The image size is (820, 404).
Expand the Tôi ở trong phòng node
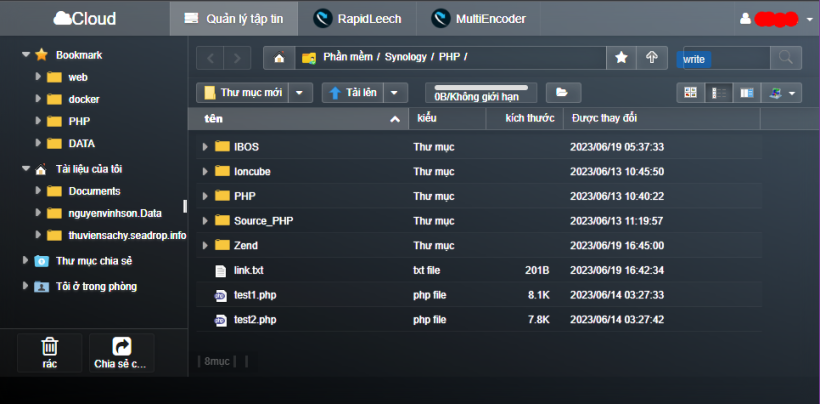[x=25, y=286]
